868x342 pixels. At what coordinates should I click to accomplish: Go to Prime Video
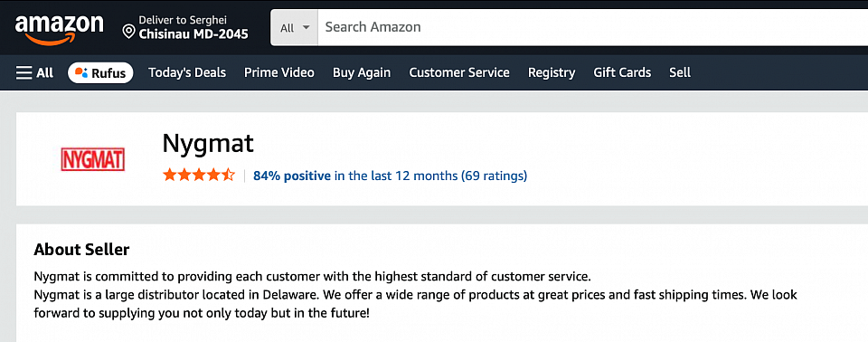[279, 72]
